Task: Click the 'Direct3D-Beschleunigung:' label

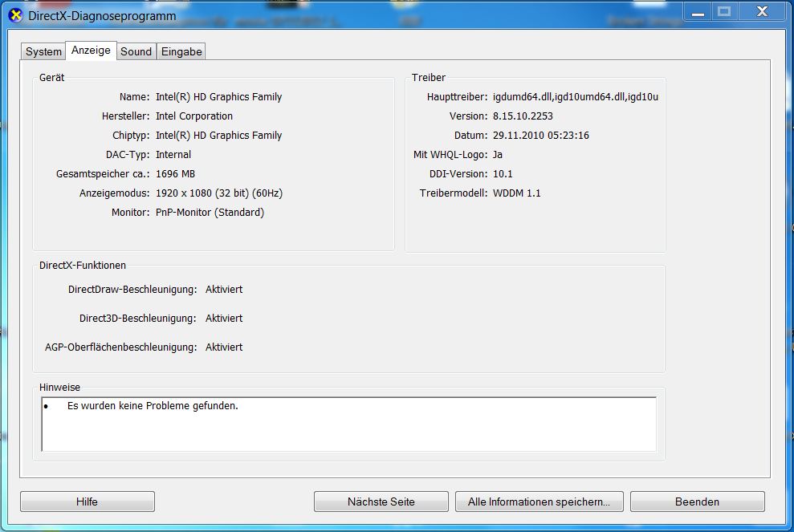Action: 138,318
